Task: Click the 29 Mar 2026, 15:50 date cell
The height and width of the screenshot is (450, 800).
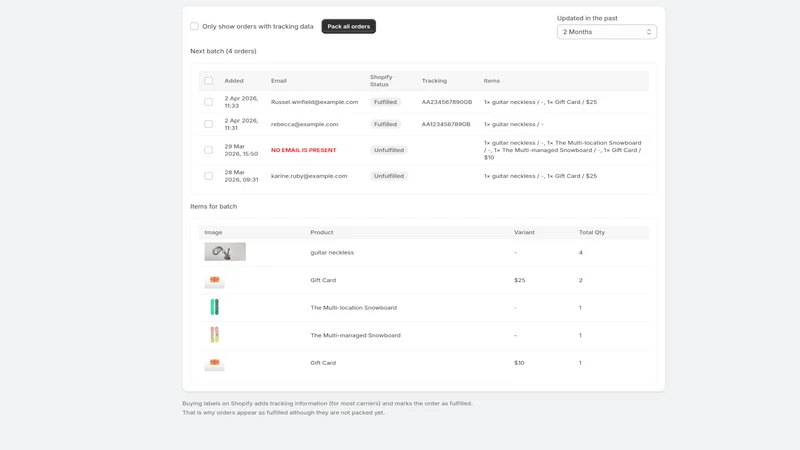Action: tap(241, 150)
